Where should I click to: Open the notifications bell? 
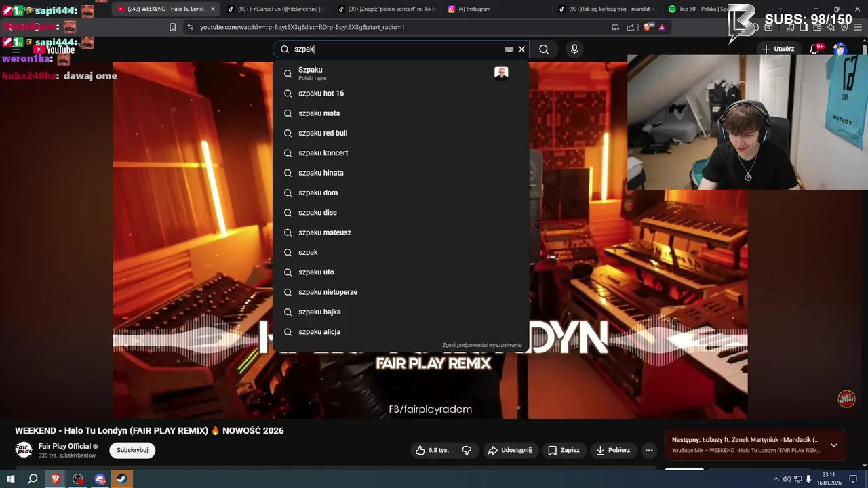(x=816, y=49)
